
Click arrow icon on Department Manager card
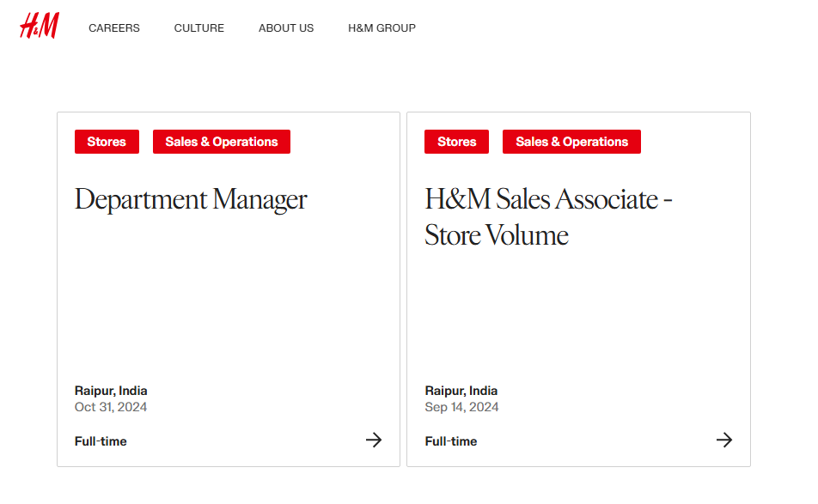(374, 440)
